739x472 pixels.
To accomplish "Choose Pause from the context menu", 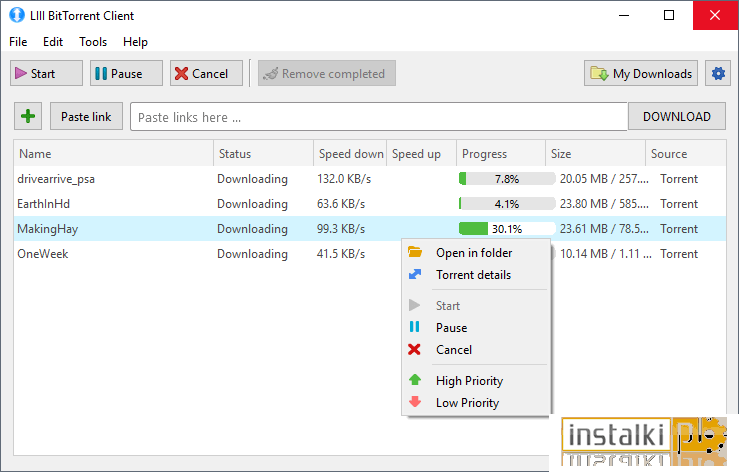I will (x=476, y=328).
